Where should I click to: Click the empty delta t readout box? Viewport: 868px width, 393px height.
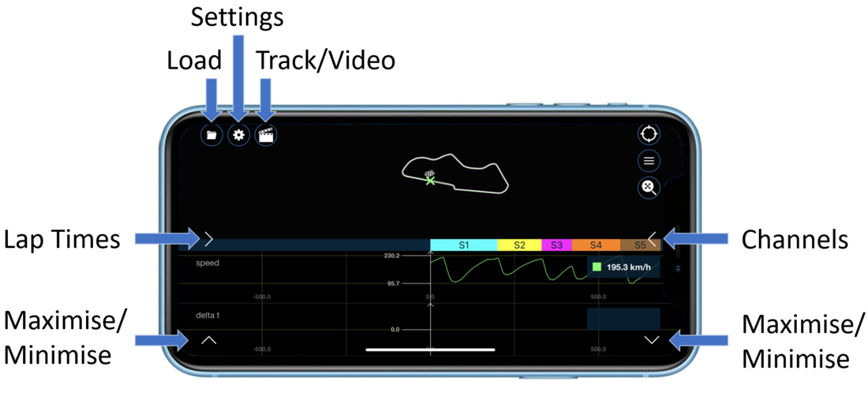[623, 319]
